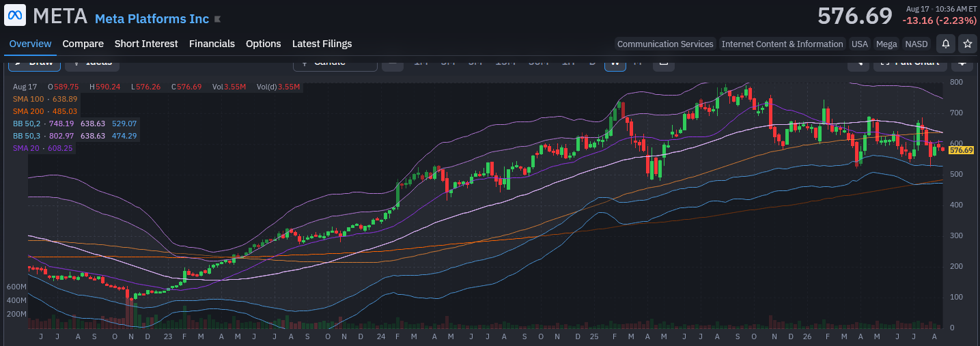The height and width of the screenshot is (346, 980).
Task: Click the SMA 100 indicator legend
Action: (x=45, y=99)
